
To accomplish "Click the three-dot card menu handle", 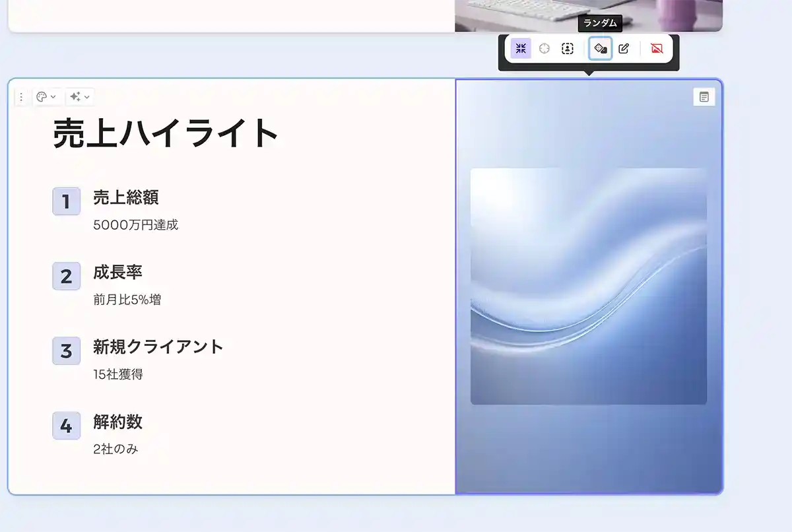I will click(21, 97).
